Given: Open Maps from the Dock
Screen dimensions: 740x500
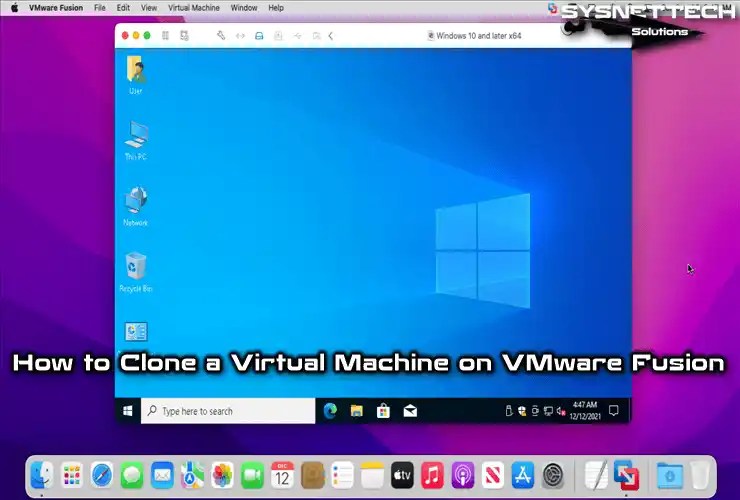Looking at the screenshot, I should (x=193, y=475).
